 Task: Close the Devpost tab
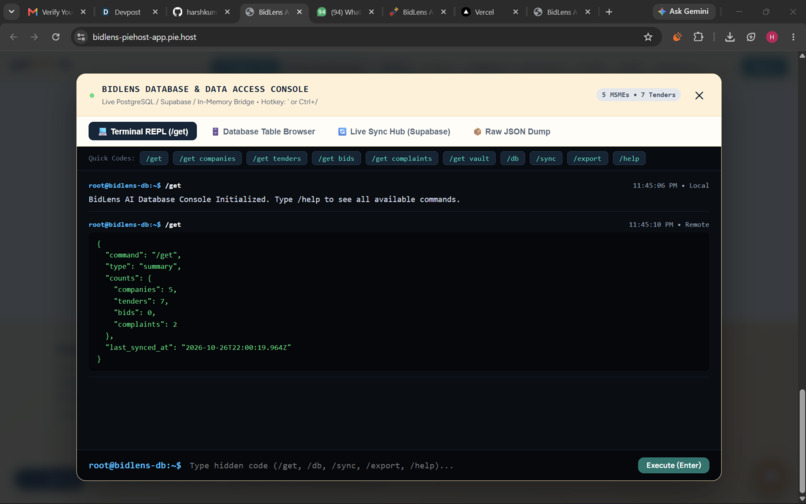155,12
